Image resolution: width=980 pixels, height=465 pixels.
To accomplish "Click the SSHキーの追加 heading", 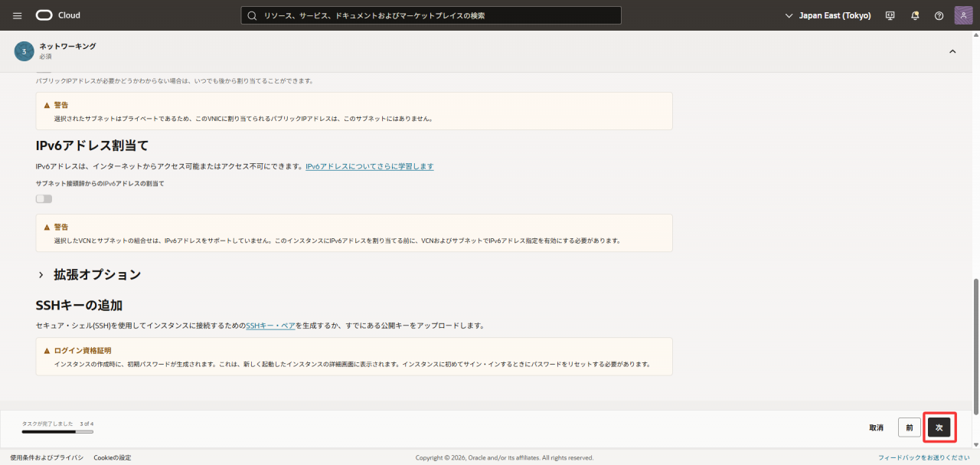I will (x=79, y=305).
